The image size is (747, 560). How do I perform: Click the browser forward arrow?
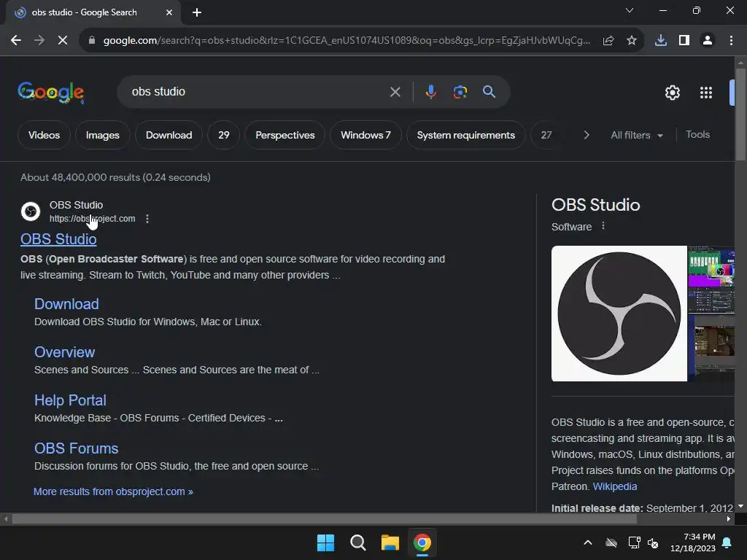[x=39, y=41]
